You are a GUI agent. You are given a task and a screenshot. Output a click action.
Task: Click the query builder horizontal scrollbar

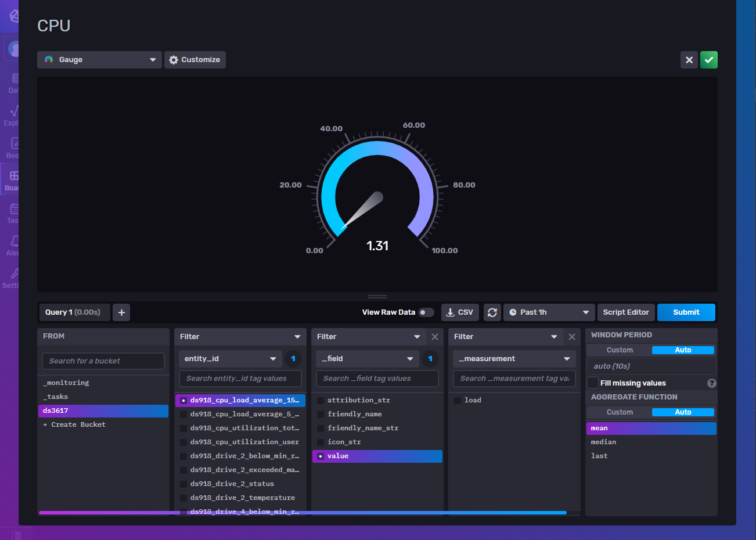tap(303, 513)
